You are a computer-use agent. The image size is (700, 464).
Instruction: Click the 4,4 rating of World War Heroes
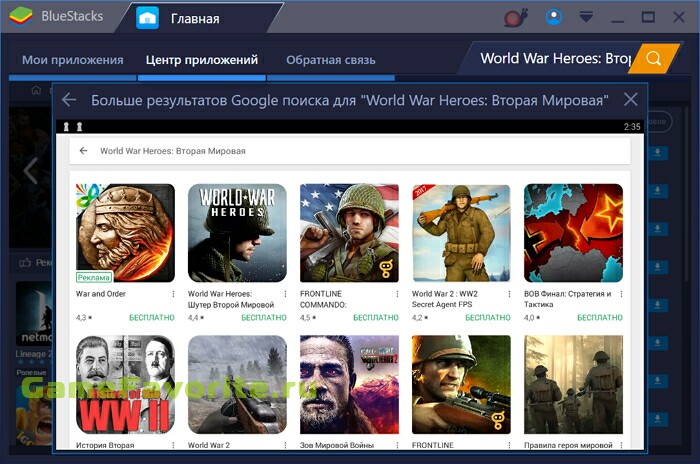[x=196, y=318]
